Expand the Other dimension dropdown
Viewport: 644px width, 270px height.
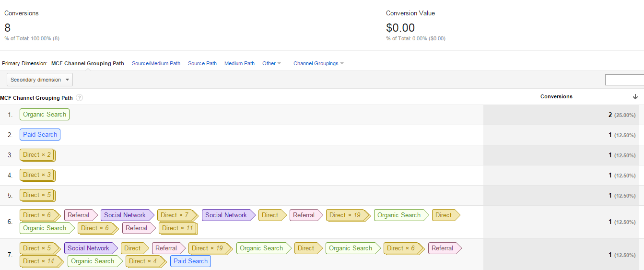(271, 63)
